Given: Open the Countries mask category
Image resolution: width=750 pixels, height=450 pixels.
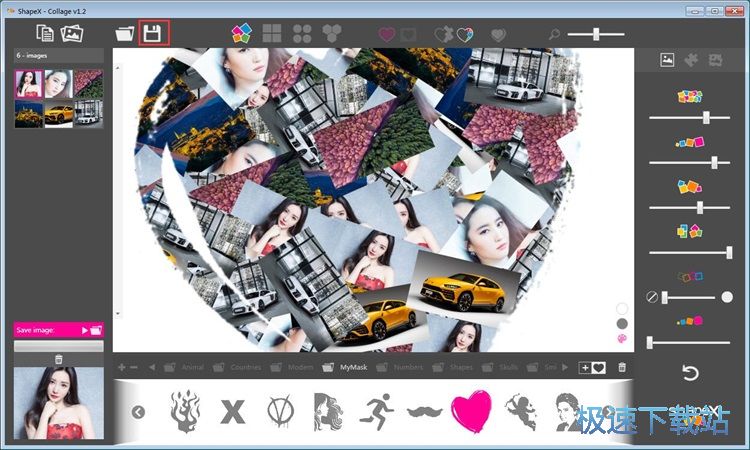Looking at the screenshot, I should (x=237, y=367).
